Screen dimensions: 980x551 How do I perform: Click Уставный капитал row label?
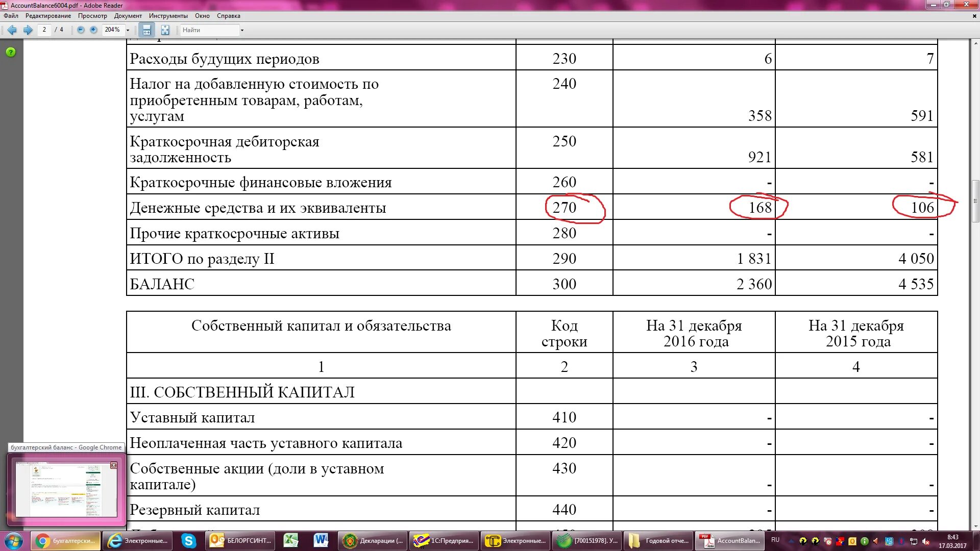[x=192, y=418]
